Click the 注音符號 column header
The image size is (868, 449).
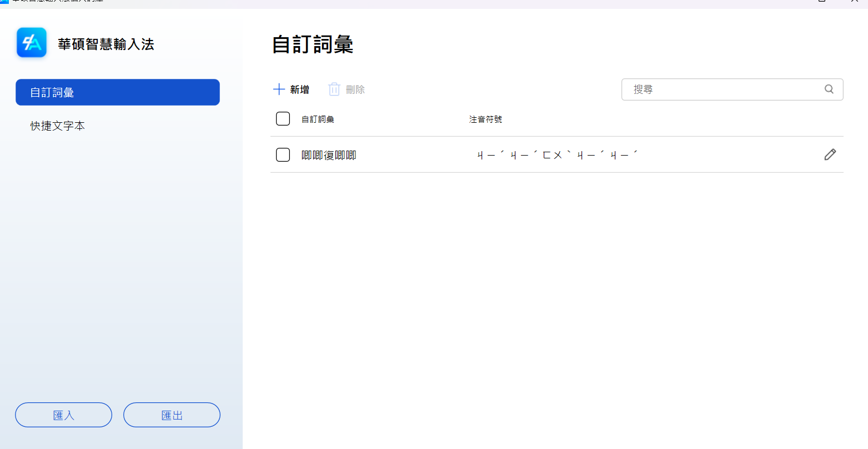coord(485,119)
